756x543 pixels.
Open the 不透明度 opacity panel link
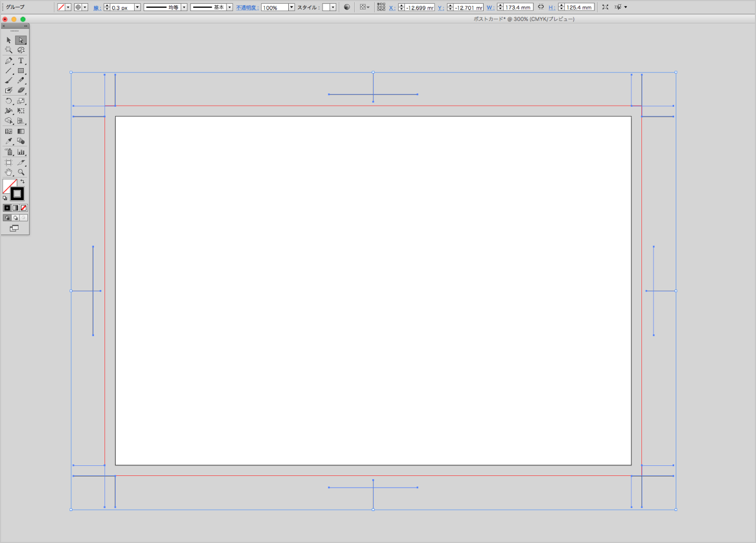[x=247, y=8]
